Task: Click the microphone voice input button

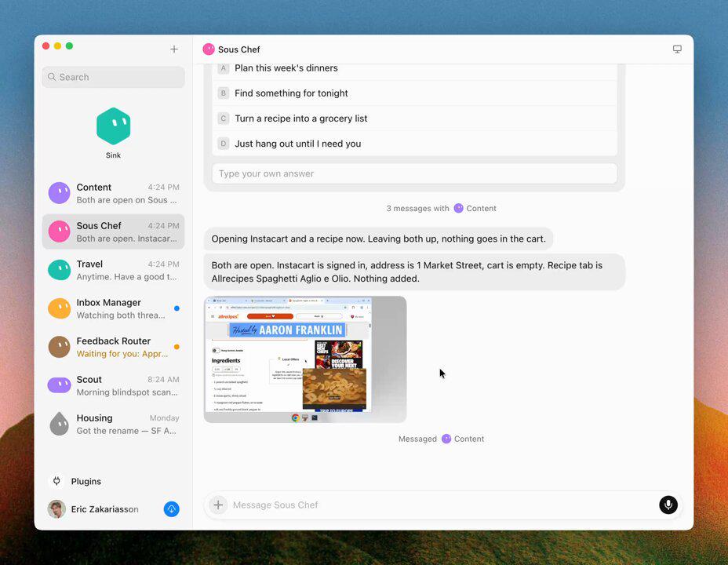Action: [668, 505]
